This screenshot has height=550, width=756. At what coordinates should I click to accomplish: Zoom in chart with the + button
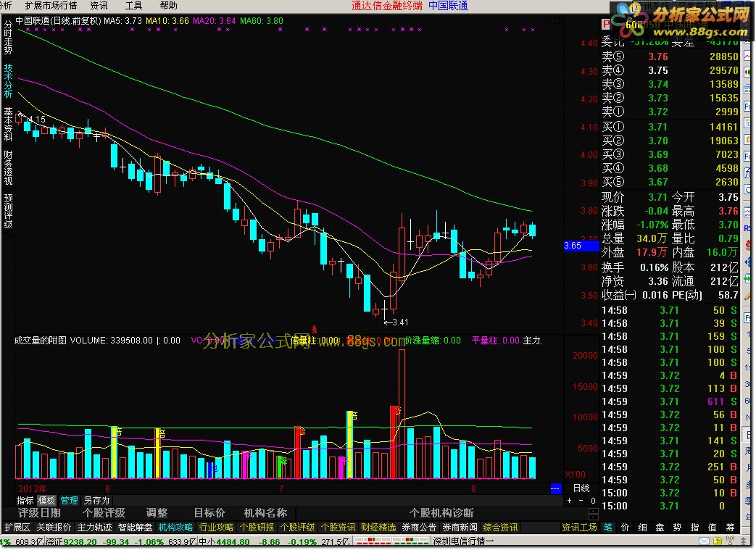570,500
